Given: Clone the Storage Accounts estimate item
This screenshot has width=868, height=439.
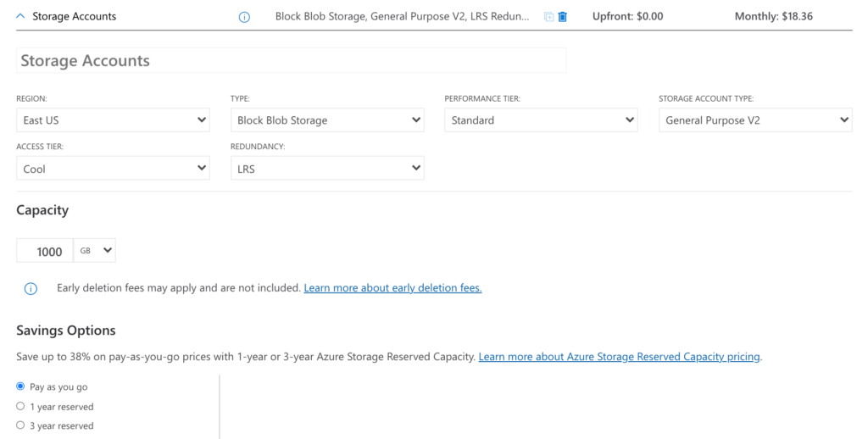Looking at the screenshot, I should point(549,17).
